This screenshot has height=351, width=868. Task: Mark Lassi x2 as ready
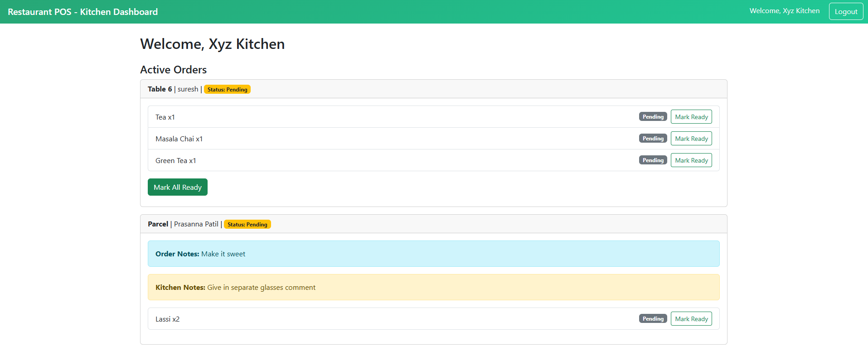click(691, 319)
